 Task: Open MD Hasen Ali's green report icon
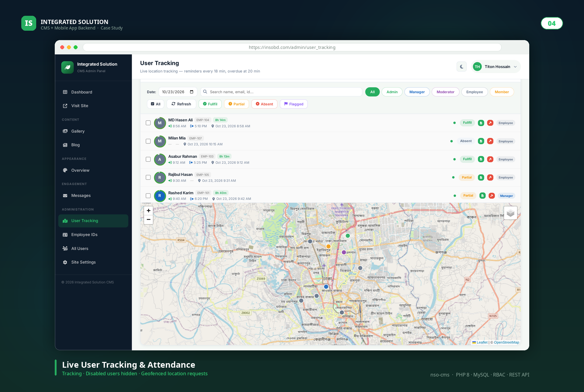(x=481, y=123)
